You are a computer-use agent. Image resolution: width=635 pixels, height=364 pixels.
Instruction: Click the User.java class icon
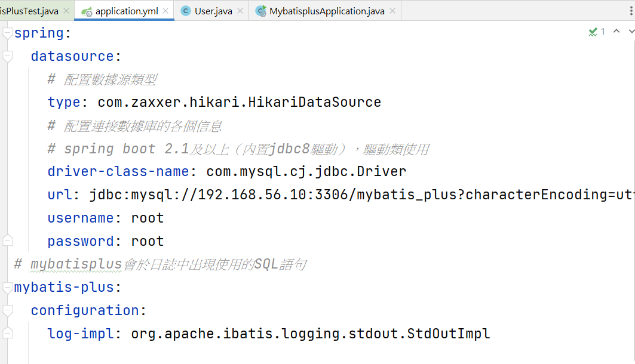coord(185,11)
